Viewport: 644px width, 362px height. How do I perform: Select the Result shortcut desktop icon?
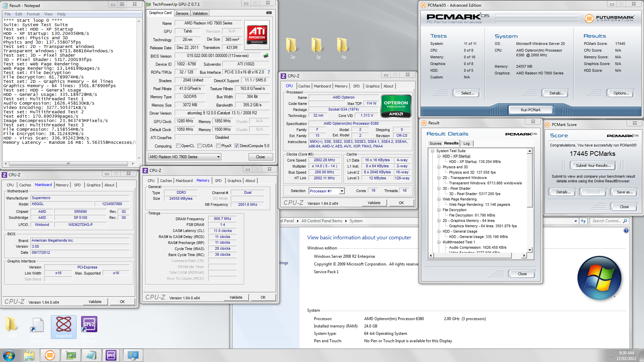38,329
